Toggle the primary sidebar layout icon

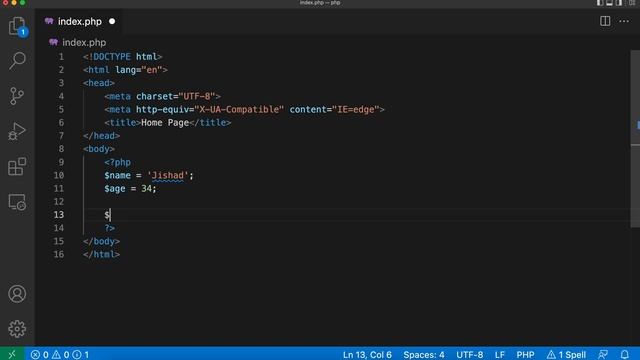(600, 3)
